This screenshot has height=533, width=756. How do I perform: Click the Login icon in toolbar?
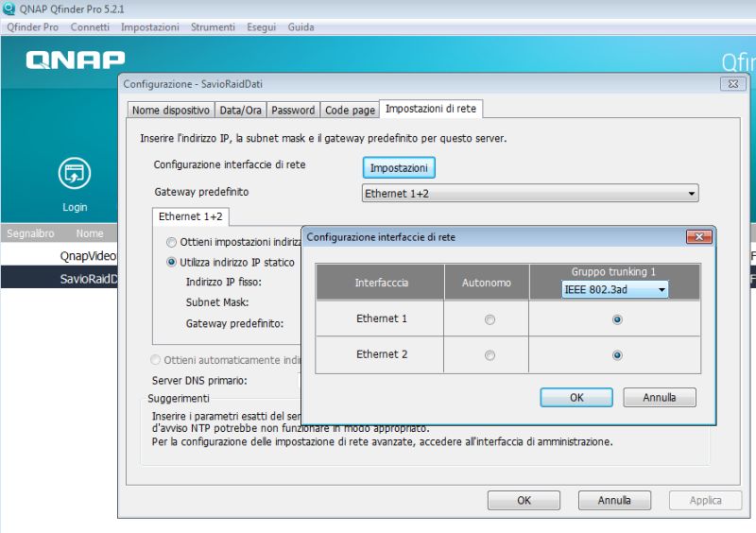74,174
